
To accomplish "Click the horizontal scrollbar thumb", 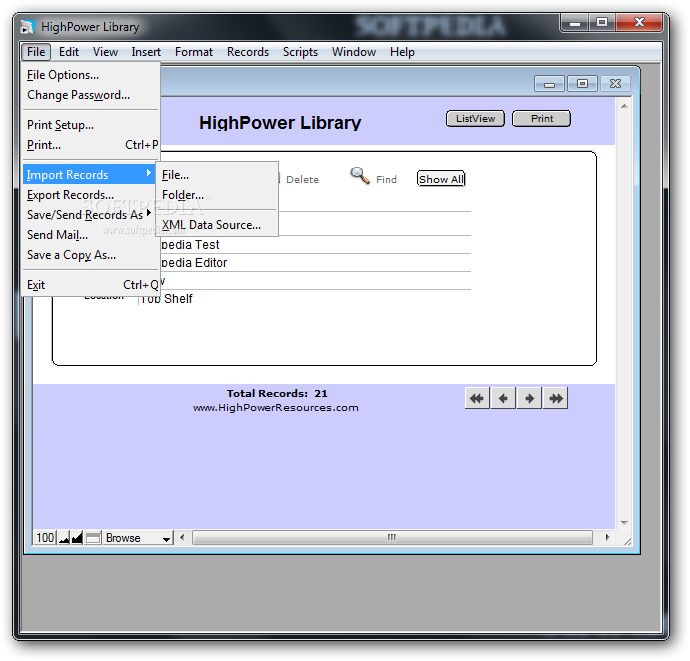I will click(392, 537).
